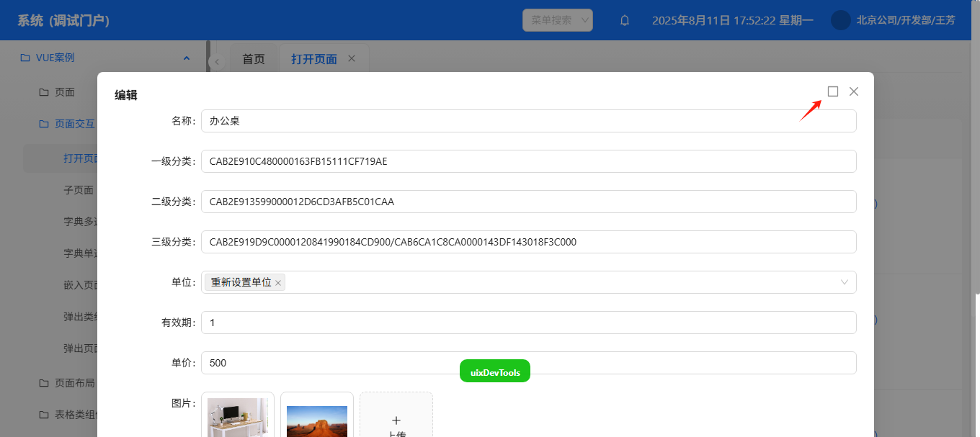The width and height of the screenshot is (980, 437).
Task: Click the user avatar icon
Action: click(x=840, y=20)
